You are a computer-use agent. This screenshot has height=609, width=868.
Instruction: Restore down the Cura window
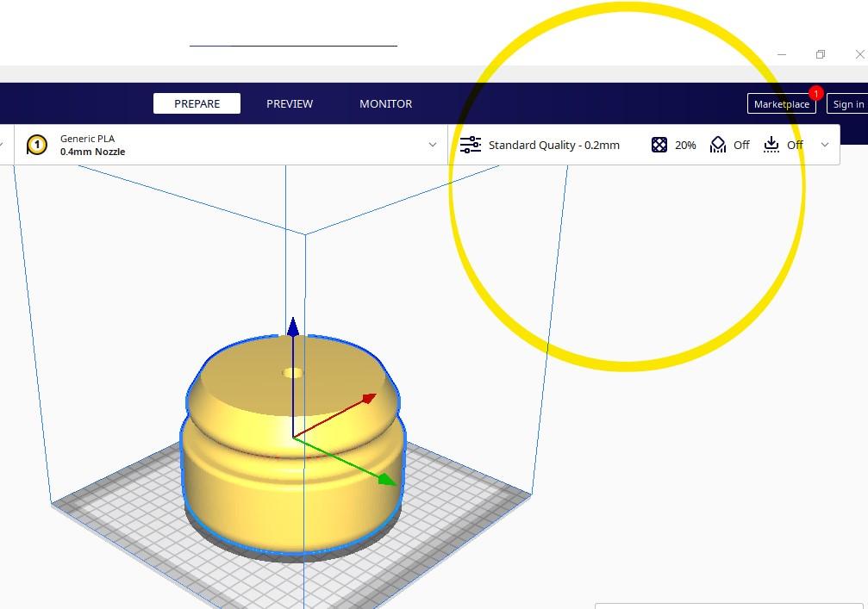[821, 54]
